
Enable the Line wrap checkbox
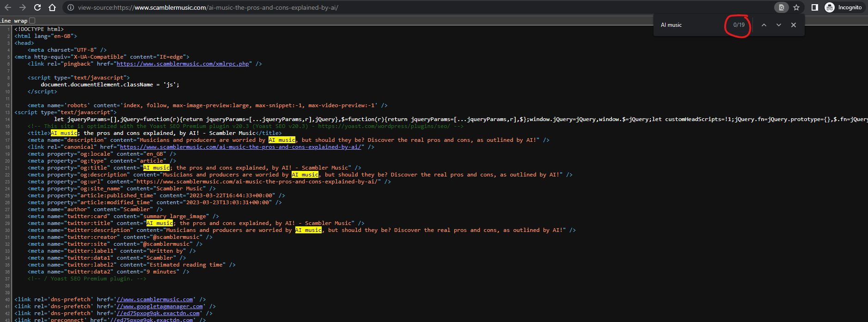[x=32, y=21]
